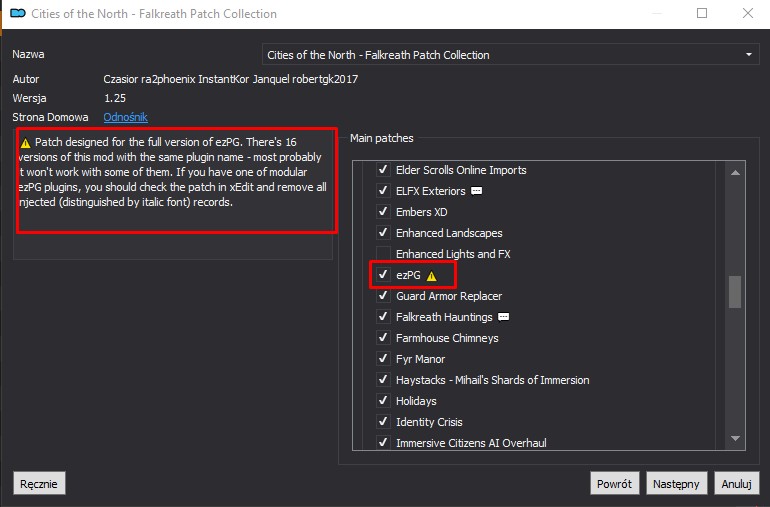770x507 pixels.
Task: Close the installer window
Action: (747, 13)
